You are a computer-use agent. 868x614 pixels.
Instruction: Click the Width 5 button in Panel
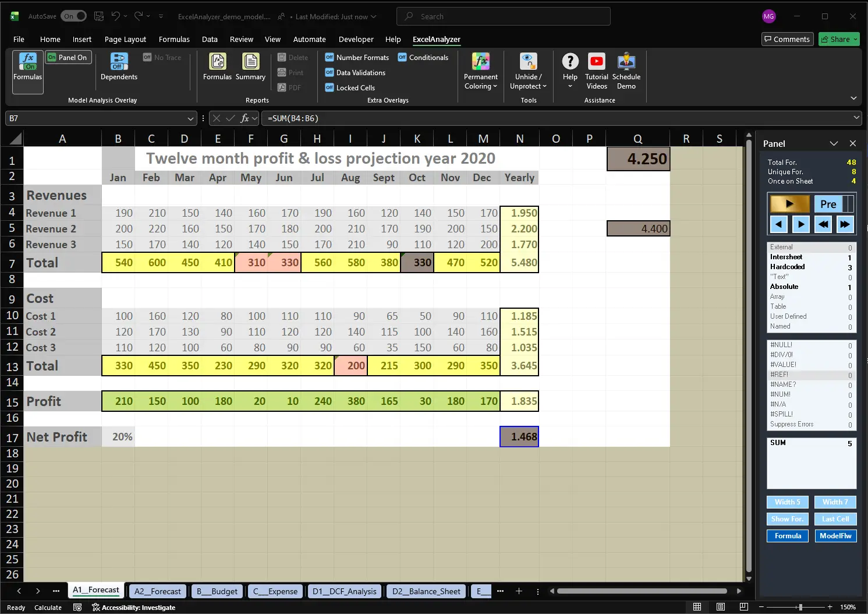[787, 502]
